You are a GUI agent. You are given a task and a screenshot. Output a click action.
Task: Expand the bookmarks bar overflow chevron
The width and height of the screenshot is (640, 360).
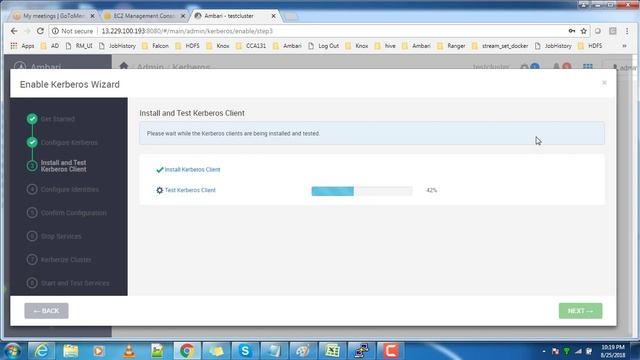click(x=624, y=46)
